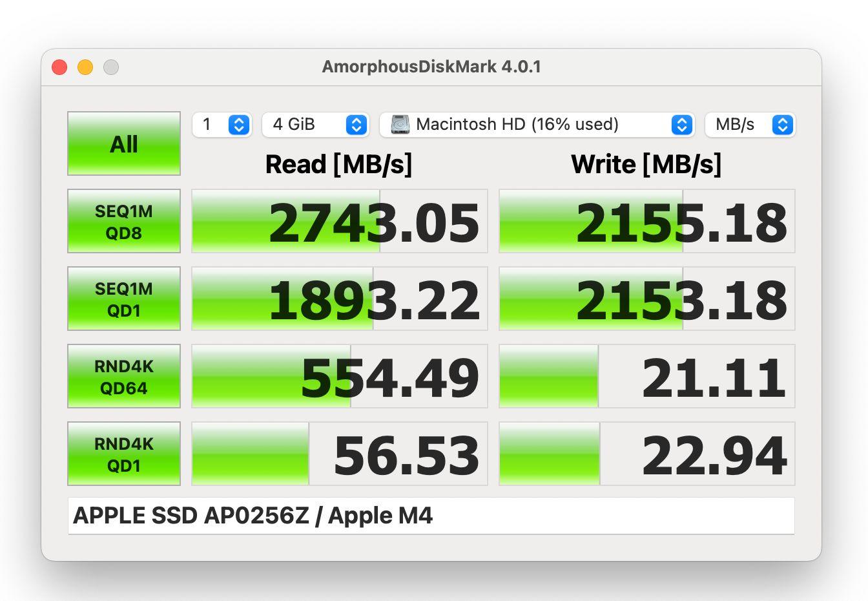The width and height of the screenshot is (868, 601).
Task: Click the Macintosh HD disk icon
Action: [x=400, y=124]
